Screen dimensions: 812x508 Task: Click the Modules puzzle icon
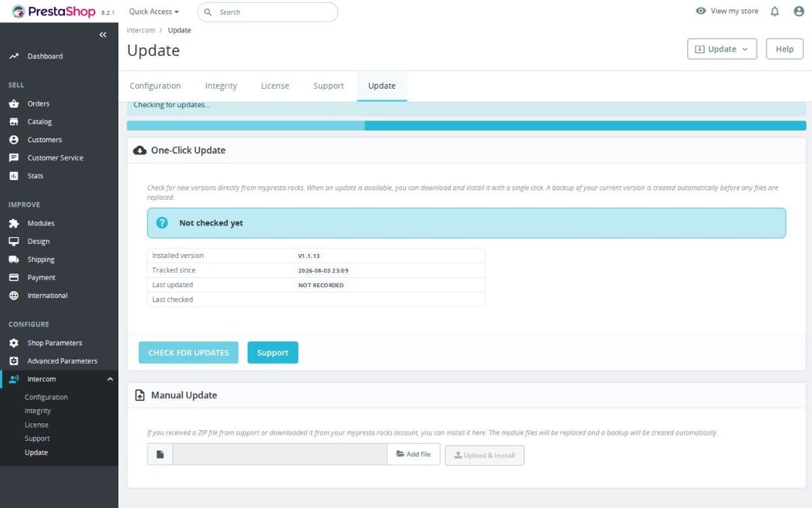coord(14,223)
